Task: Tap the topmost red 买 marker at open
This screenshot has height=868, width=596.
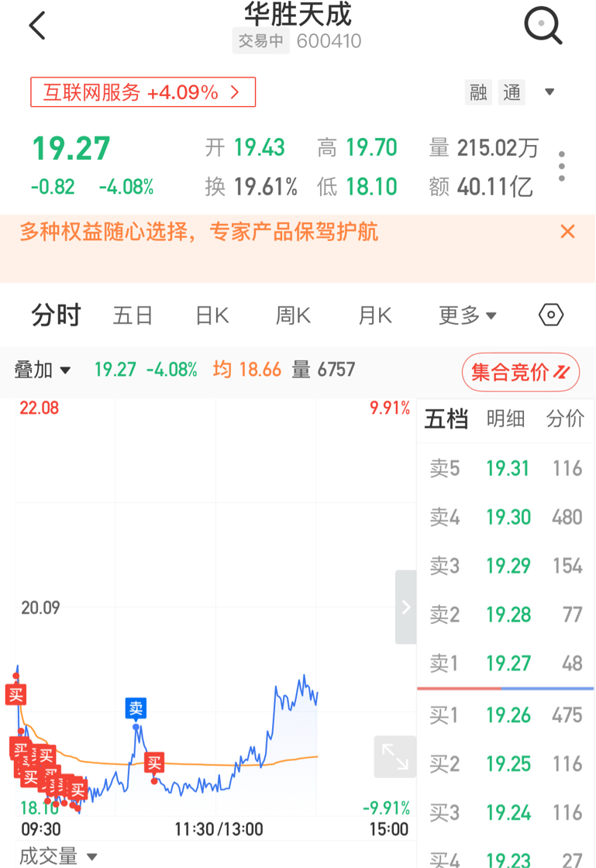Action: point(16,694)
